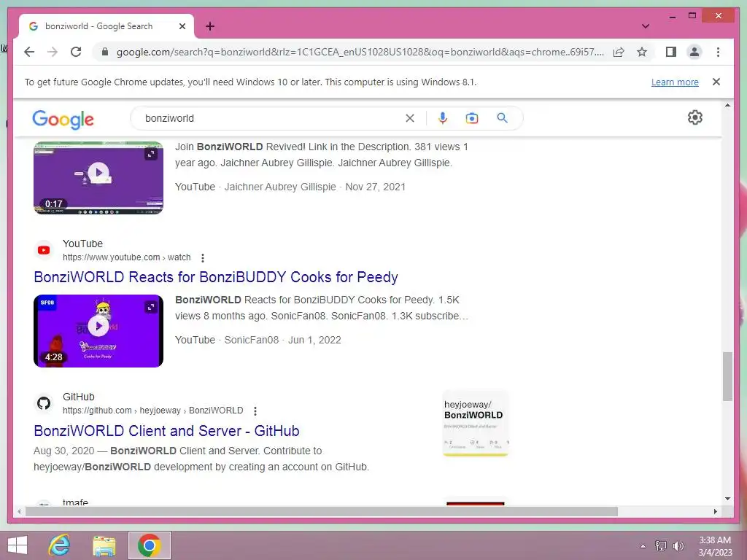Expand the tab search dropdown arrow
This screenshot has height=560, width=747.
[x=645, y=26]
